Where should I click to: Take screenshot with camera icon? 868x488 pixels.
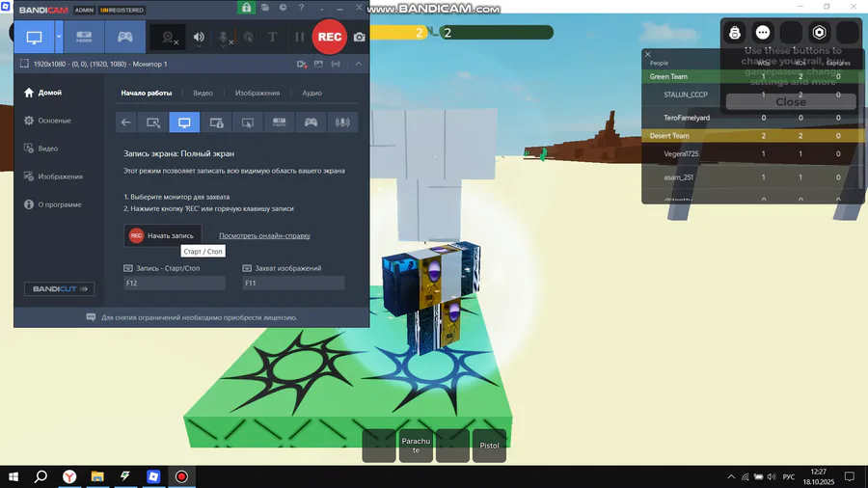click(360, 37)
